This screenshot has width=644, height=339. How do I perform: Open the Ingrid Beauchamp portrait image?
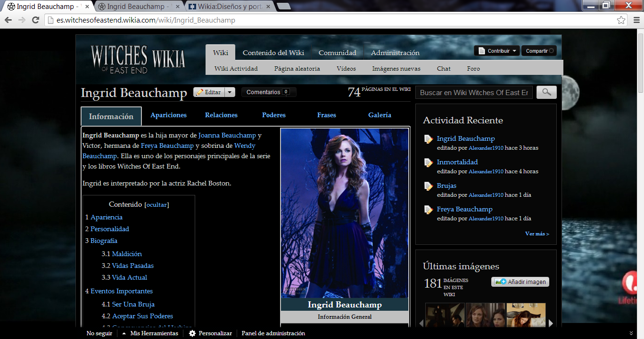pyautogui.click(x=345, y=213)
